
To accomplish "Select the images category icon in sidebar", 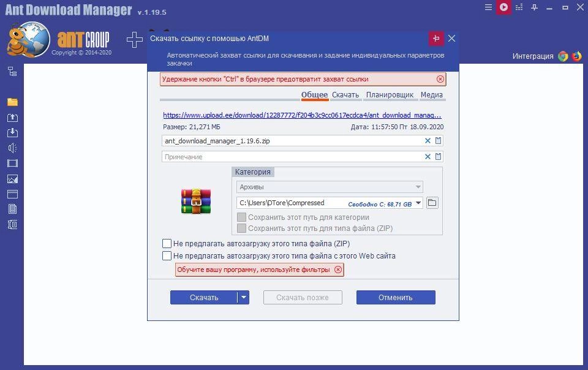I will coord(12,179).
